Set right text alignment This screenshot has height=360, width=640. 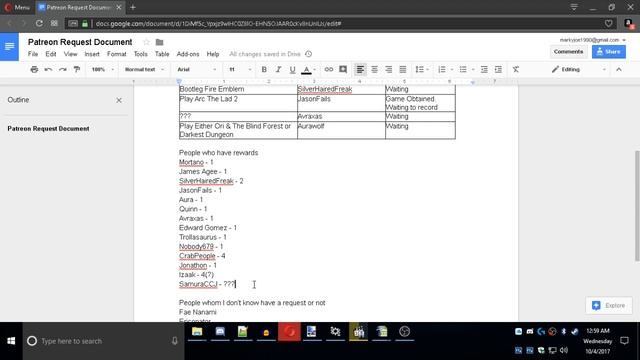pos(389,69)
